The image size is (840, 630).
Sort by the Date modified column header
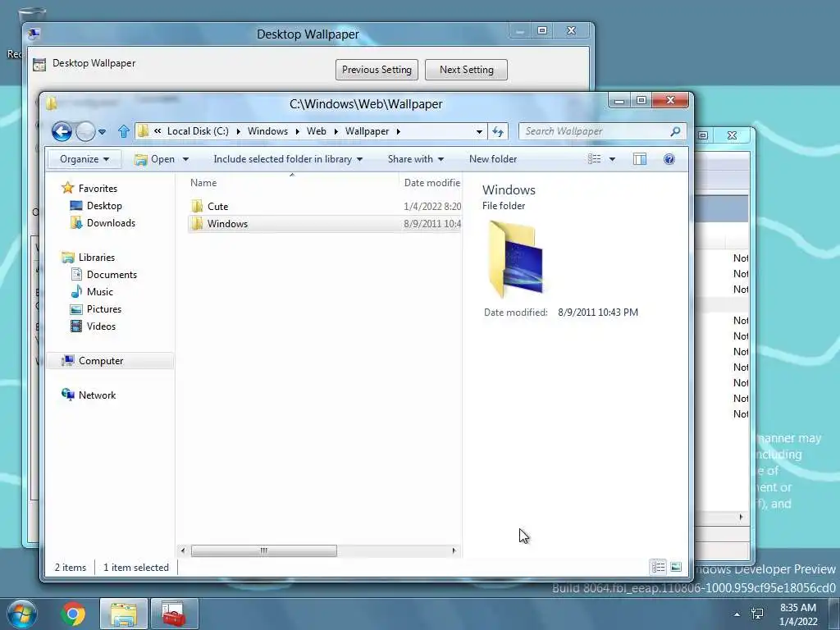tap(431, 183)
